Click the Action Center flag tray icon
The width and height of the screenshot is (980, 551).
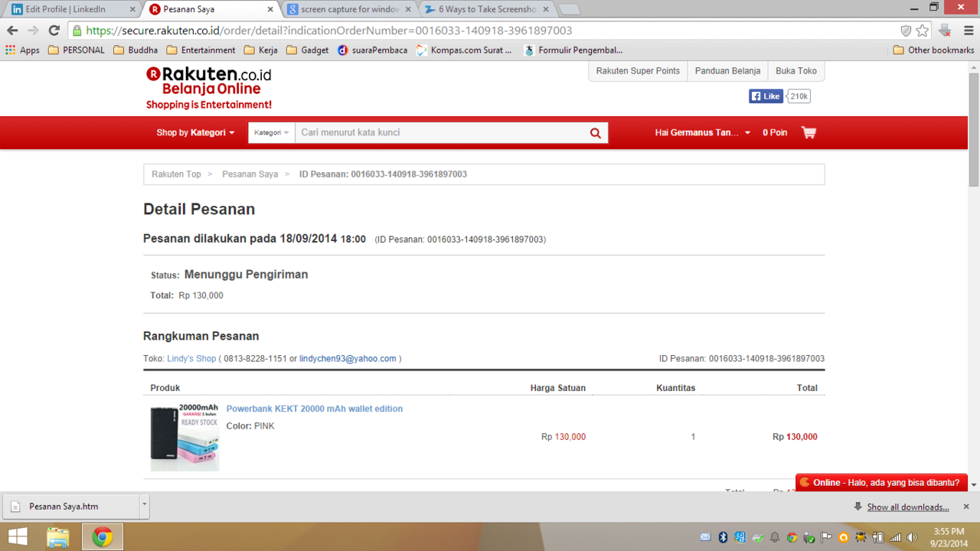coord(826,537)
